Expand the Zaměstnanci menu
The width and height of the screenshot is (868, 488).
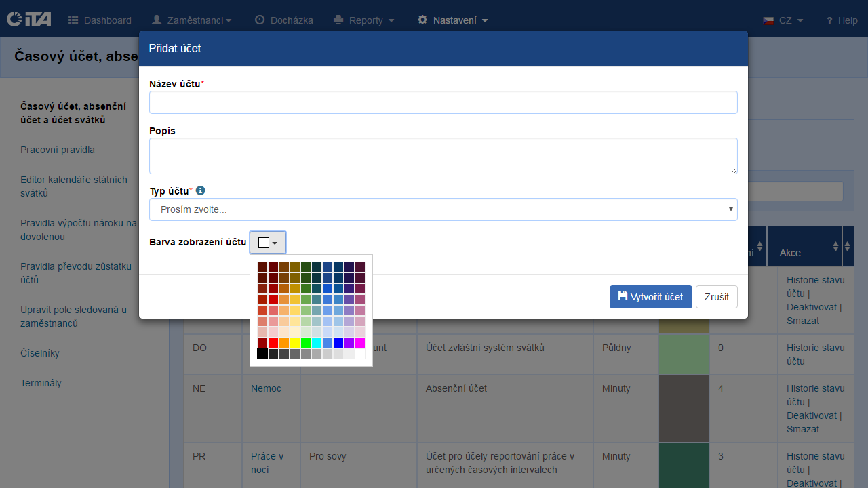coord(191,20)
